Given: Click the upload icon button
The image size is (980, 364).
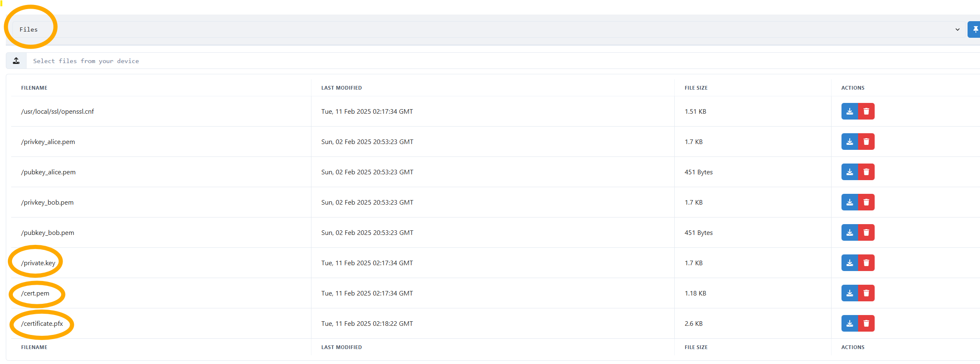Looking at the screenshot, I should (x=16, y=61).
